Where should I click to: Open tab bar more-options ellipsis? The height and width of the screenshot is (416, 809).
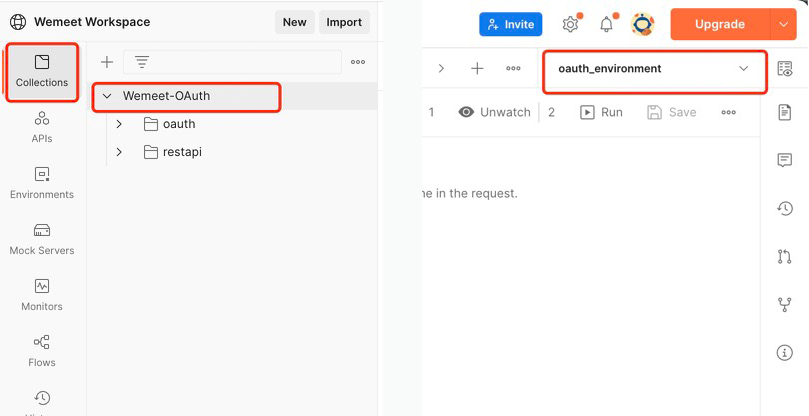click(x=513, y=68)
